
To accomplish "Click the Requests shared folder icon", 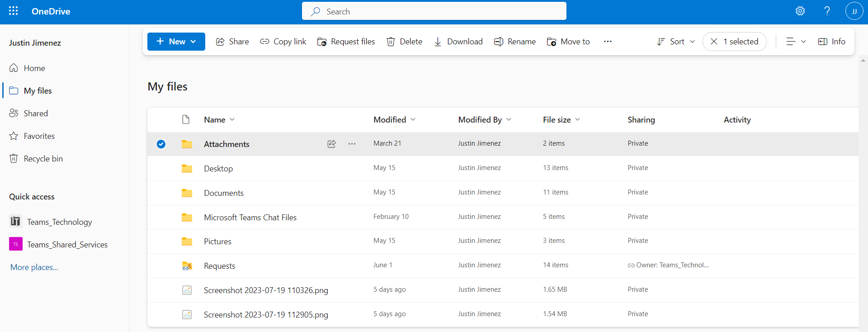I will tap(187, 266).
